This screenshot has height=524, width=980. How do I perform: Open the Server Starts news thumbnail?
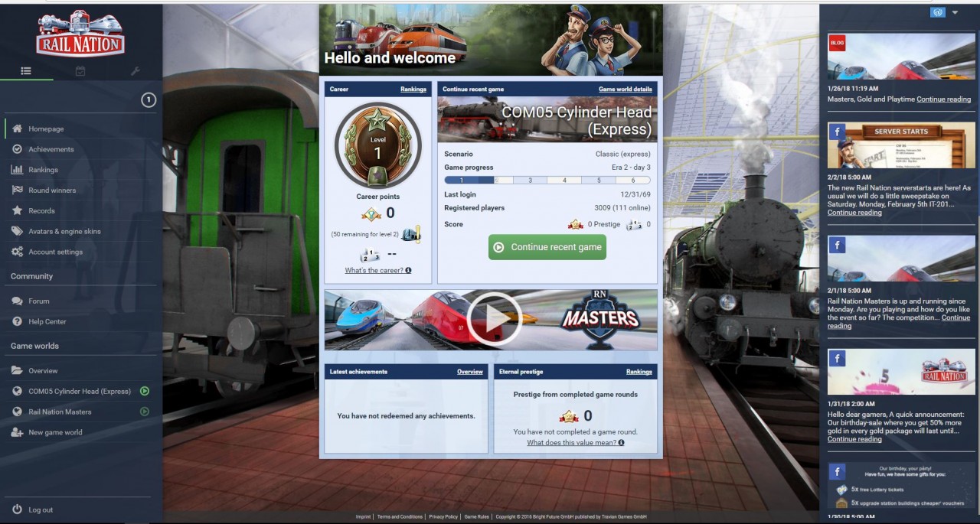tap(901, 145)
